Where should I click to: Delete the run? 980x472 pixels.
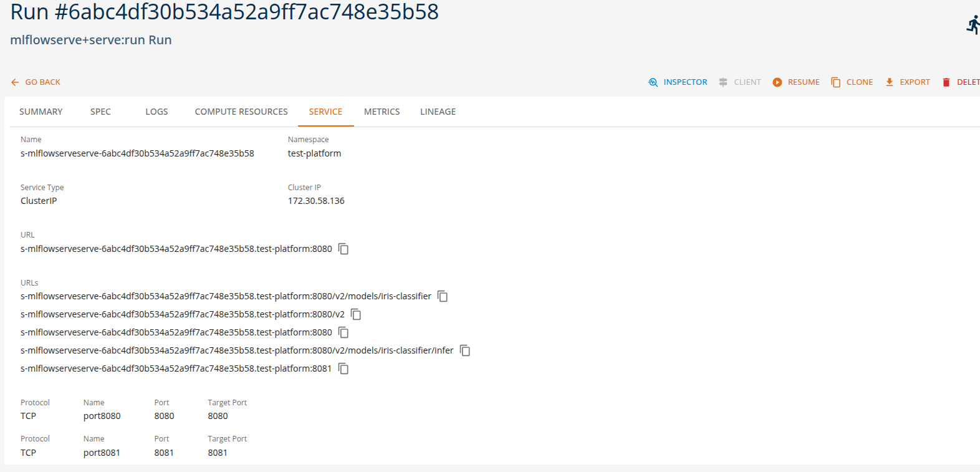pos(962,82)
